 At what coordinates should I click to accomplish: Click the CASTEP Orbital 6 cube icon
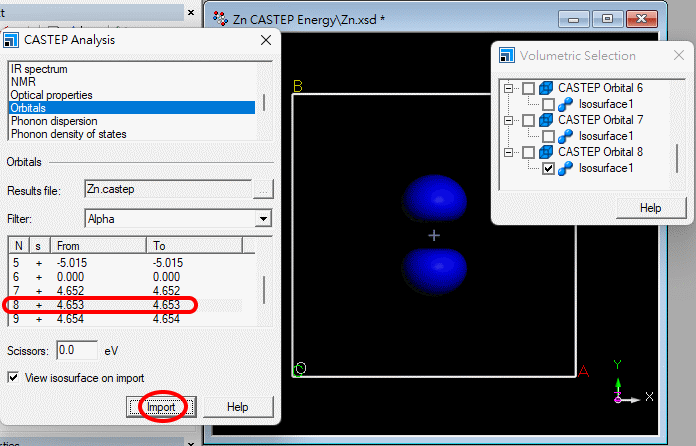point(546,88)
